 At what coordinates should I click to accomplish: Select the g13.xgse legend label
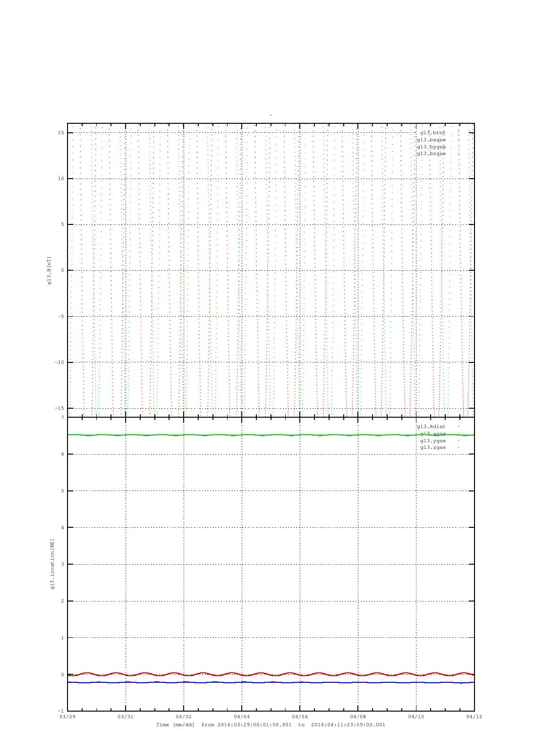pos(432,434)
